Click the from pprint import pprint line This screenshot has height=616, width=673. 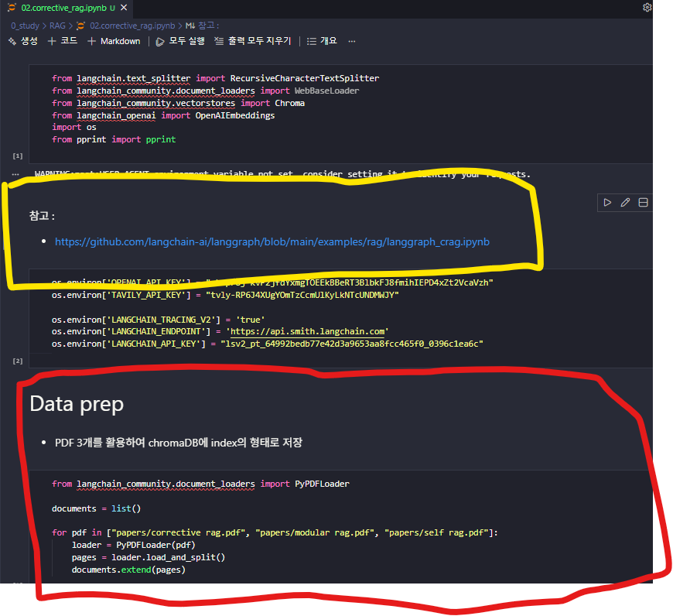(x=114, y=139)
